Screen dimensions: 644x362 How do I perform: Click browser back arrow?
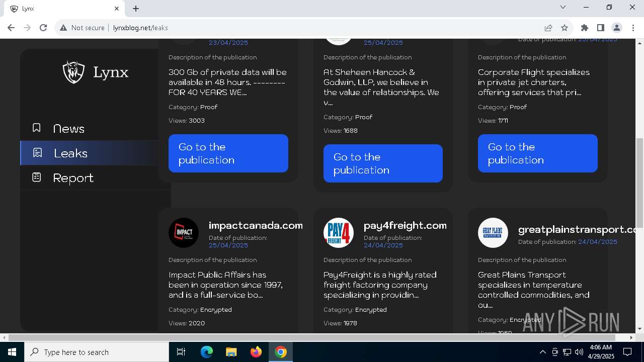(11, 28)
